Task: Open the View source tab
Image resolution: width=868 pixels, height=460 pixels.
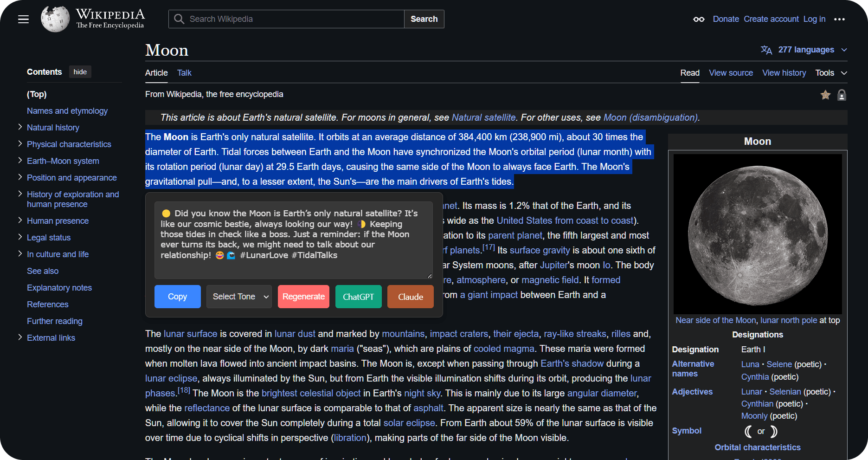Action: point(731,73)
